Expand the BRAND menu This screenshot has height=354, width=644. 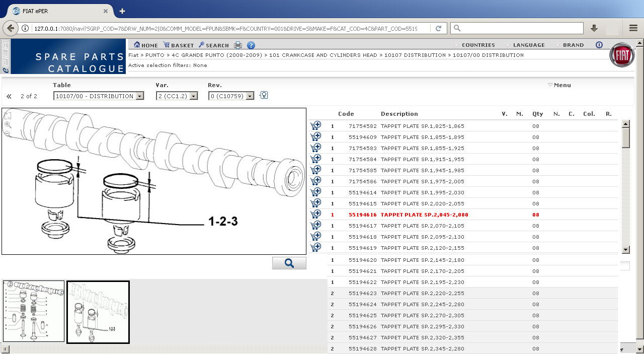point(570,45)
